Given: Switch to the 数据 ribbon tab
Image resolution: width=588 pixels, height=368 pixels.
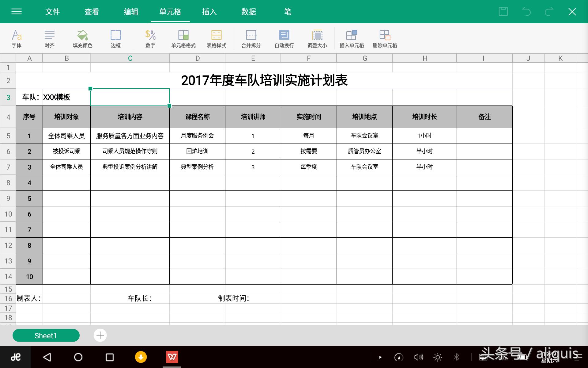Looking at the screenshot, I should pyautogui.click(x=249, y=12).
